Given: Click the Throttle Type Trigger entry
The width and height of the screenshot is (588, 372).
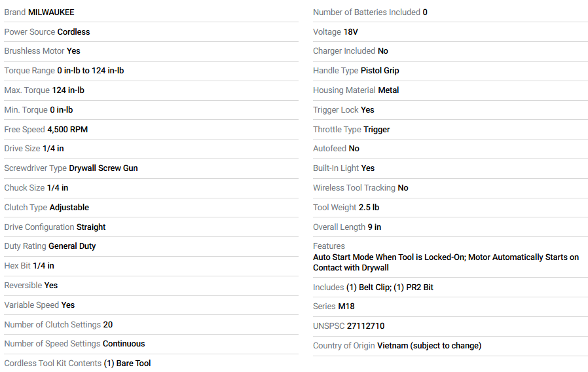Looking at the screenshot, I should (351, 129).
